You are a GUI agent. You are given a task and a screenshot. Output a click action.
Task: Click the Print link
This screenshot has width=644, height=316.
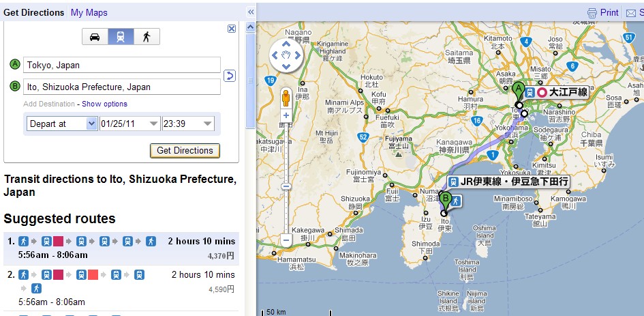(x=609, y=13)
